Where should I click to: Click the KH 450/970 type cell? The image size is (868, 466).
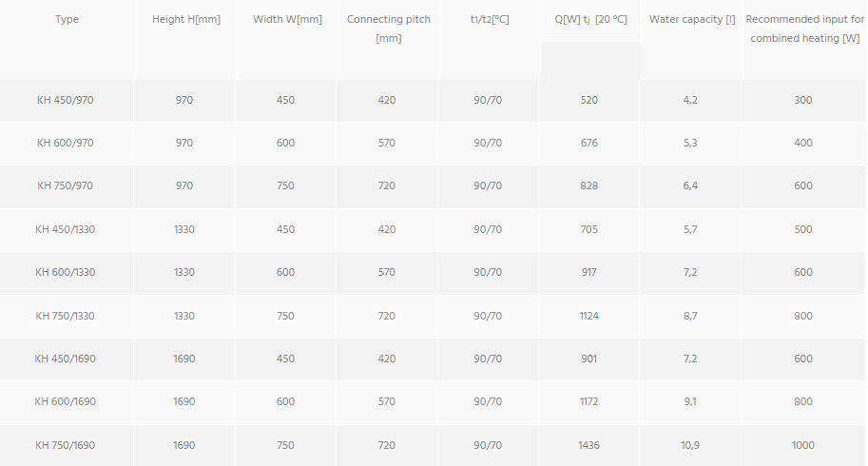[66, 100]
